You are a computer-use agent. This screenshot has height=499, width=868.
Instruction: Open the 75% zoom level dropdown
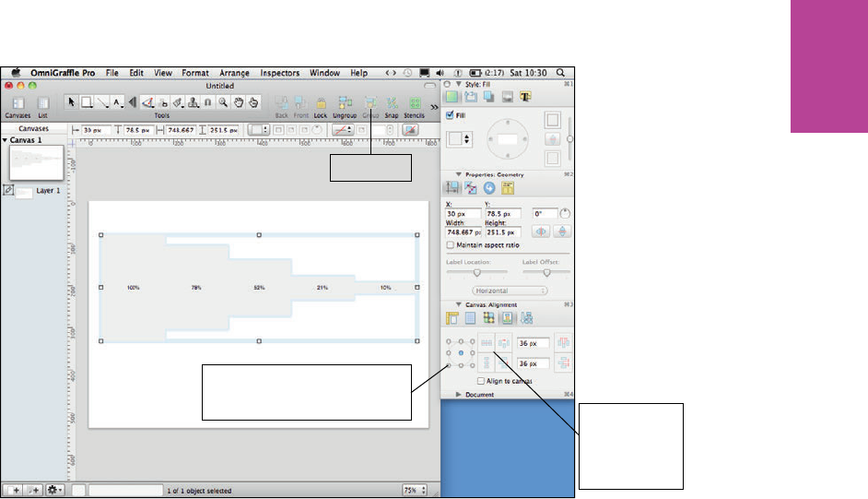coord(416,490)
